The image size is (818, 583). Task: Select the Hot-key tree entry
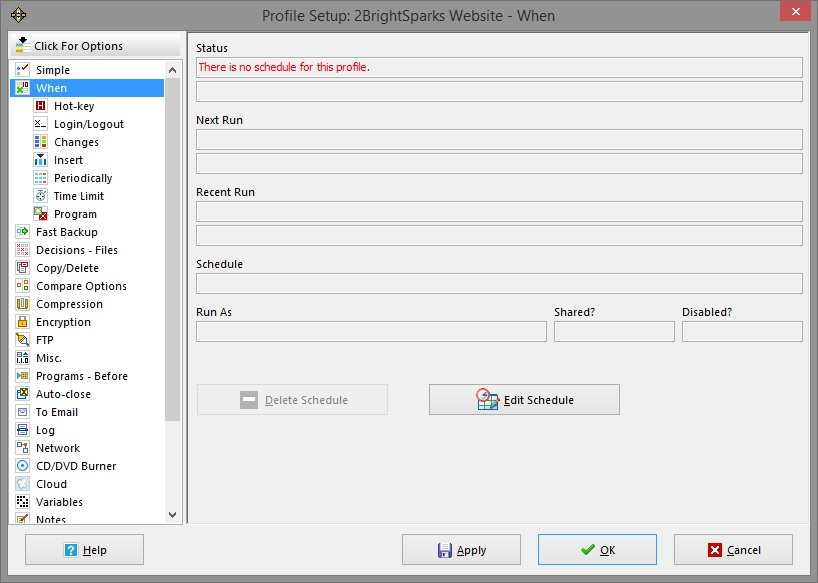coord(74,106)
